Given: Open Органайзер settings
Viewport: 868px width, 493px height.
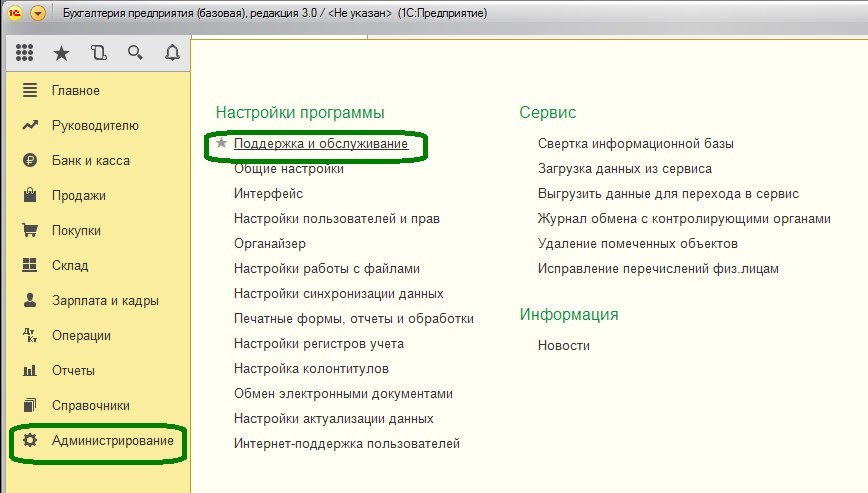Looking at the screenshot, I should point(270,243).
